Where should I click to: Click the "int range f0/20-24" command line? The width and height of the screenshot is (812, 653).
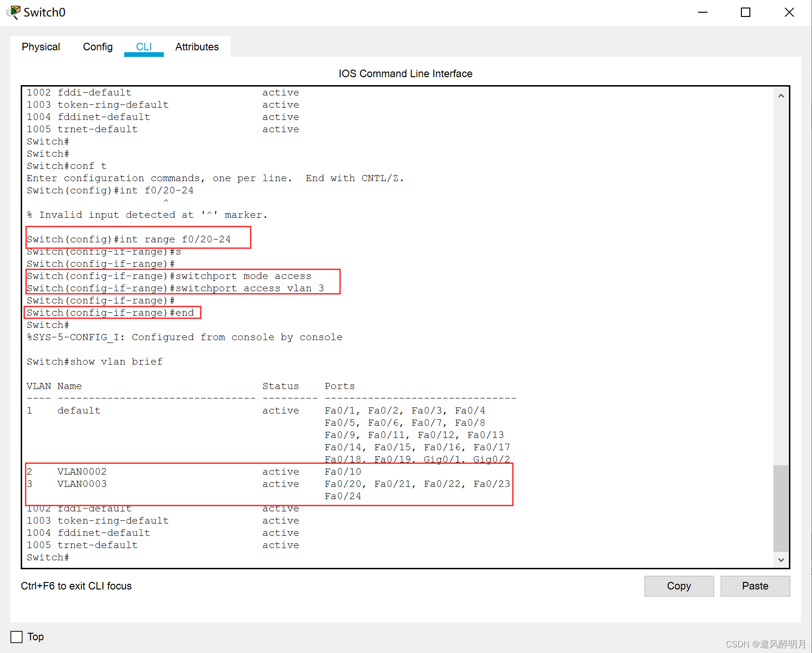point(129,239)
